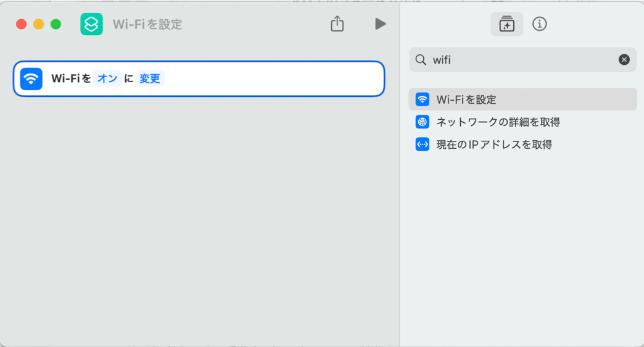644x347 pixels.
Task: Select the Wi-Fiを action text in the editor
Action: (71, 78)
